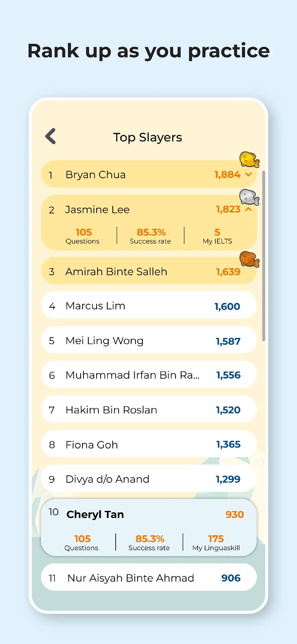The image size is (297, 644).
Task: Tap the Top Slayers title
Action: [x=148, y=137]
